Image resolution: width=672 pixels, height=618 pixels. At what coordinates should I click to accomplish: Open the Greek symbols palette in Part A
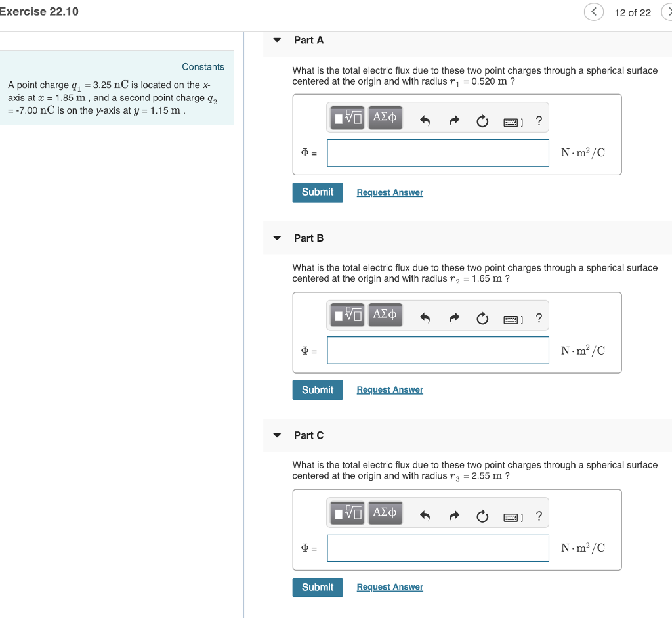(385, 118)
